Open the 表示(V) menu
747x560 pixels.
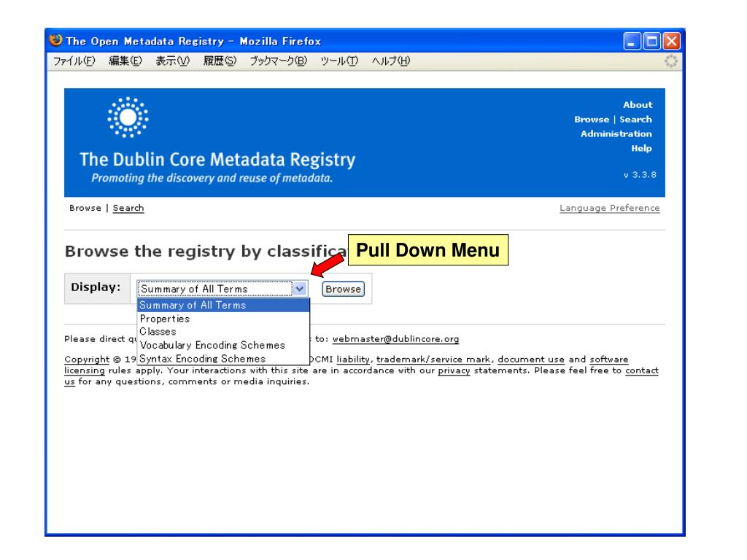(x=172, y=61)
